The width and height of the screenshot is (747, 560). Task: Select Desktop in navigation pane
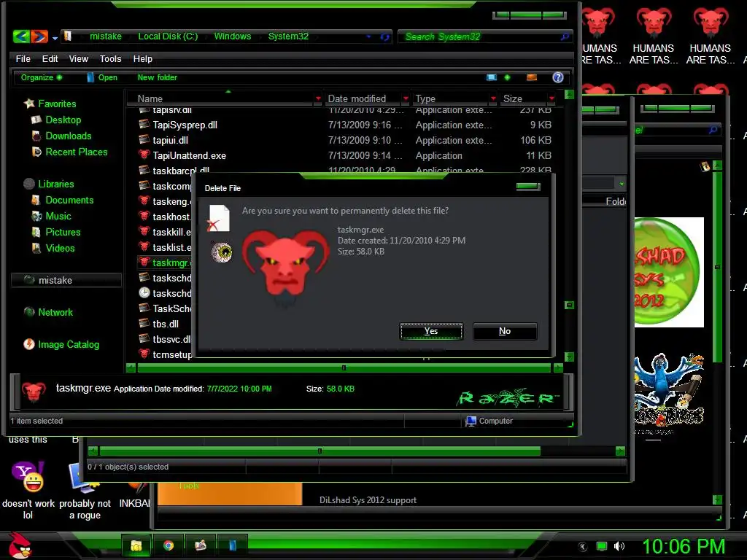tap(55, 120)
